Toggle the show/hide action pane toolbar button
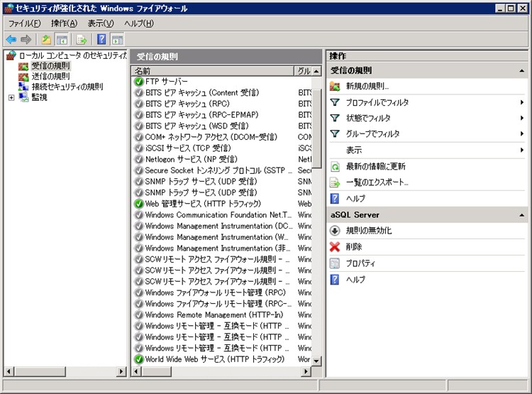This screenshot has width=532, height=394. pos(118,40)
